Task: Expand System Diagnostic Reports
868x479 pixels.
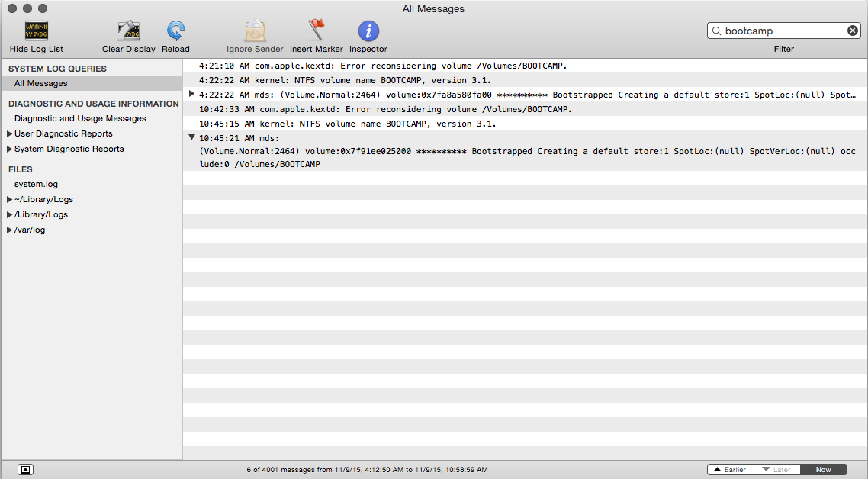Action: [x=9, y=149]
